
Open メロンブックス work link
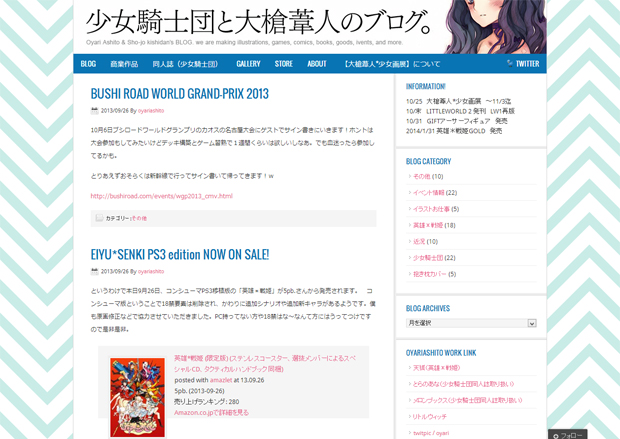(x=467, y=400)
